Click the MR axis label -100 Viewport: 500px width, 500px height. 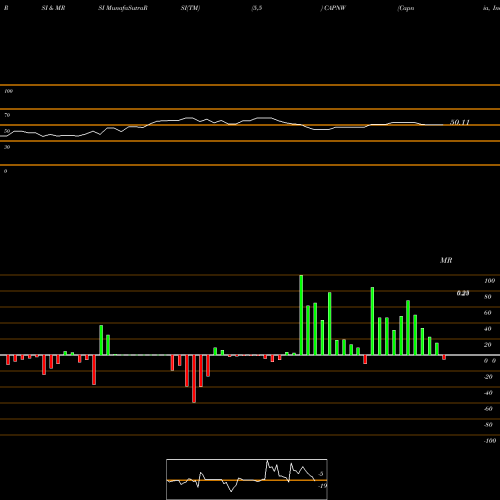point(489,441)
